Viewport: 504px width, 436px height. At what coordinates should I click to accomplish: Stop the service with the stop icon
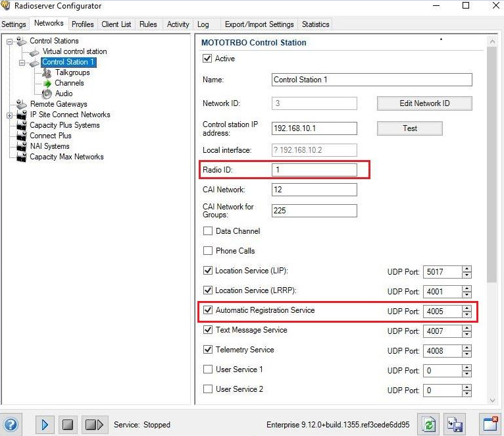(68, 425)
